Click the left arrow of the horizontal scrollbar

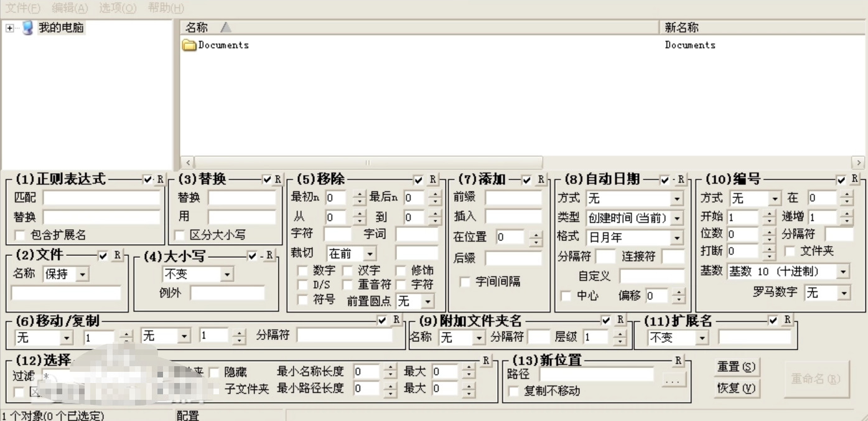[x=187, y=163]
